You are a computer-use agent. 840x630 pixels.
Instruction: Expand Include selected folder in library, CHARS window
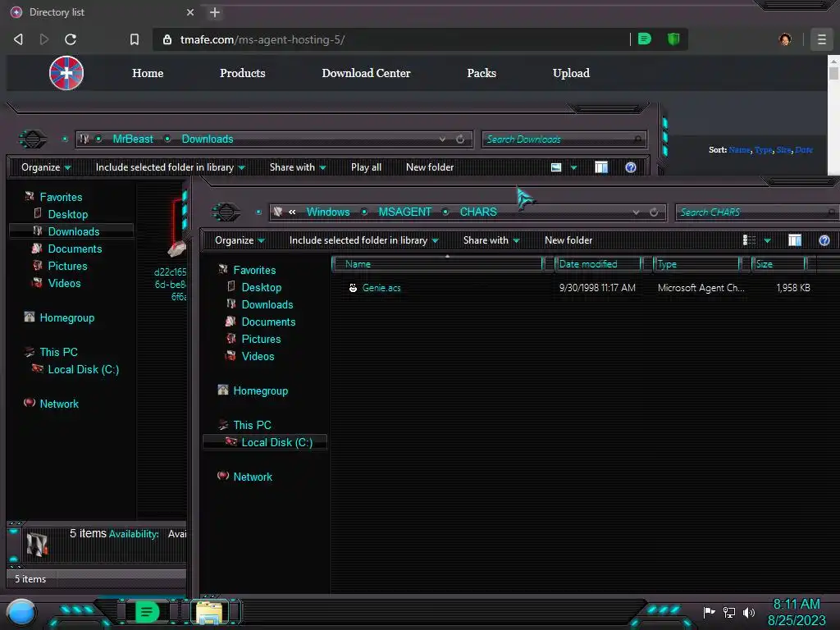(363, 240)
